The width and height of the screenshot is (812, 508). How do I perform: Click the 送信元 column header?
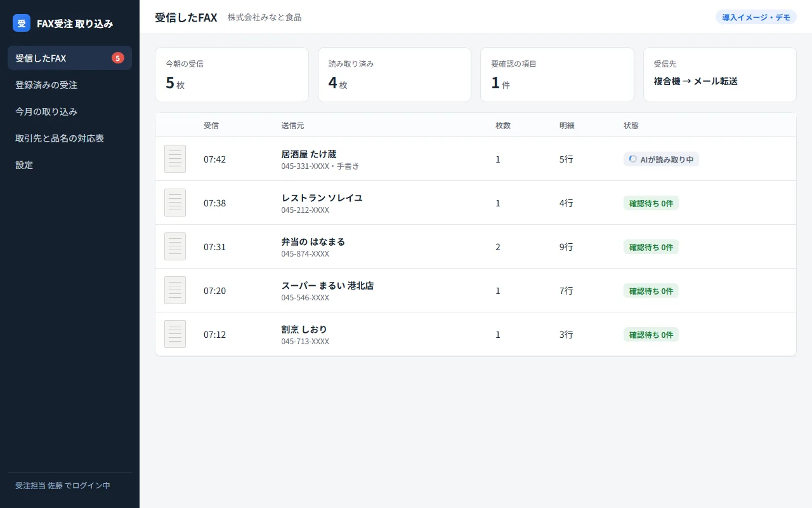tap(292, 125)
